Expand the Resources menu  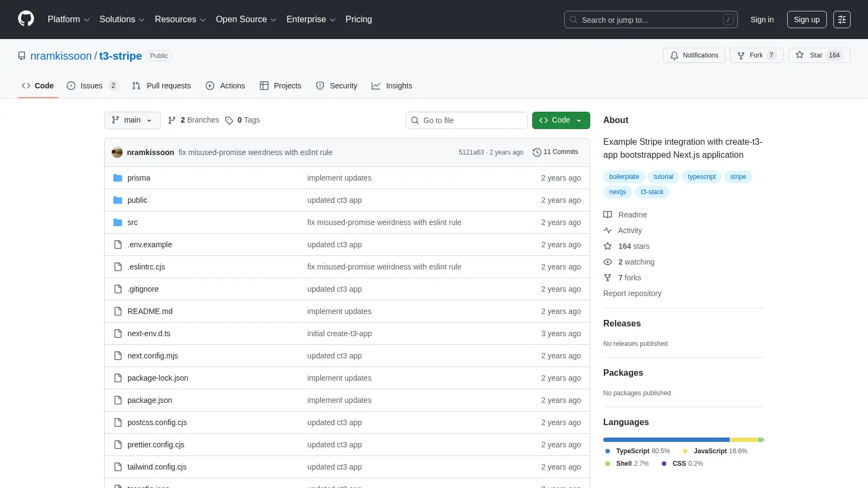coord(180,20)
